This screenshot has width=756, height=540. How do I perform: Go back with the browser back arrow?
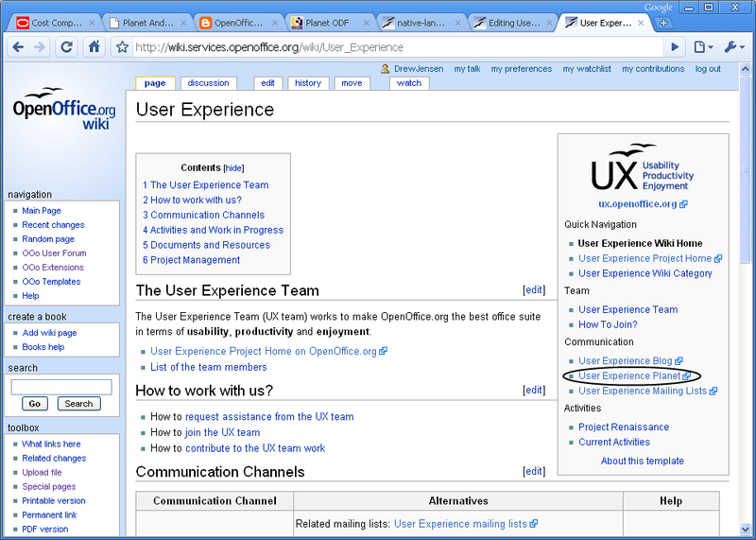coord(18,47)
